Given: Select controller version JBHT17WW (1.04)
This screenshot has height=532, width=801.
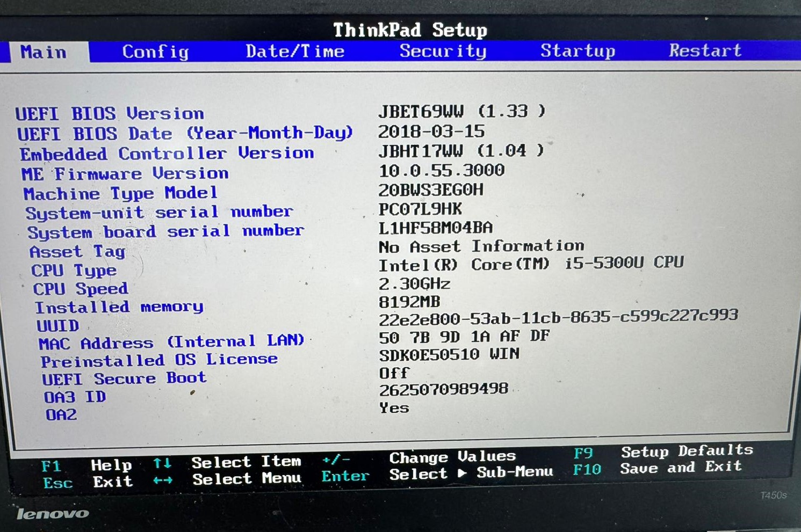Looking at the screenshot, I should tap(461, 151).
